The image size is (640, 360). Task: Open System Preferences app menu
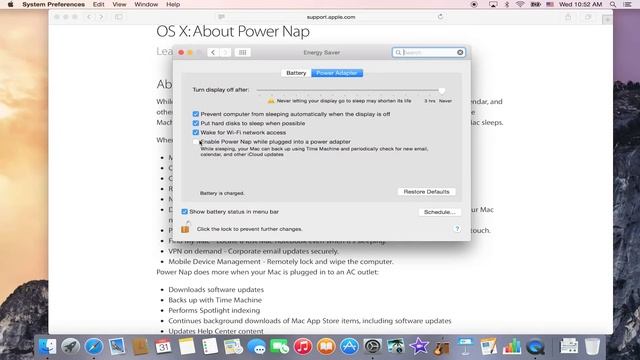(53, 4)
